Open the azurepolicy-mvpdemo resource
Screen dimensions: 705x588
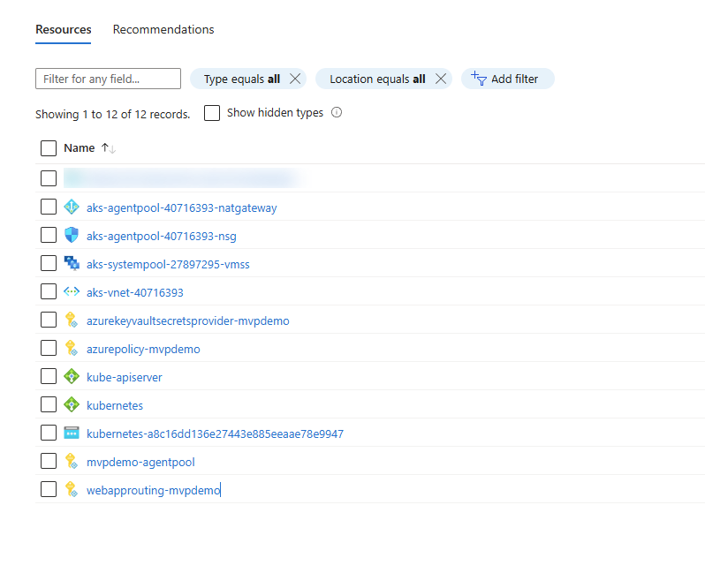143,350
